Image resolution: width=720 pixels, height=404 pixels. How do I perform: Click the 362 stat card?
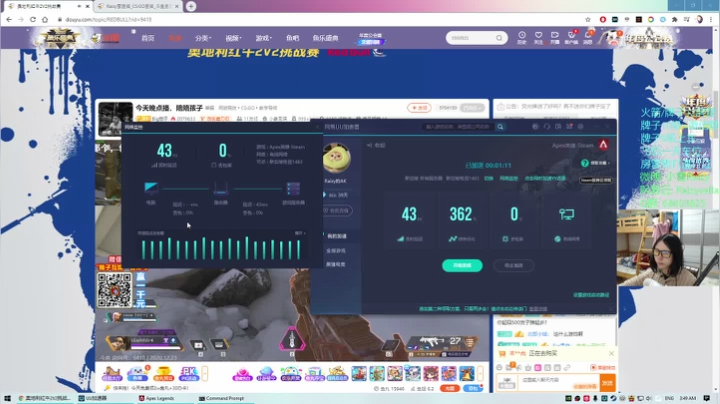pyautogui.click(x=462, y=221)
